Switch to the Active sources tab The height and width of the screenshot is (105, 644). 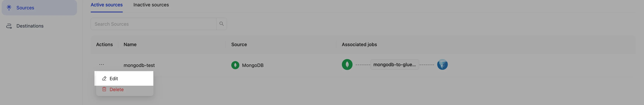pyautogui.click(x=106, y=5)
